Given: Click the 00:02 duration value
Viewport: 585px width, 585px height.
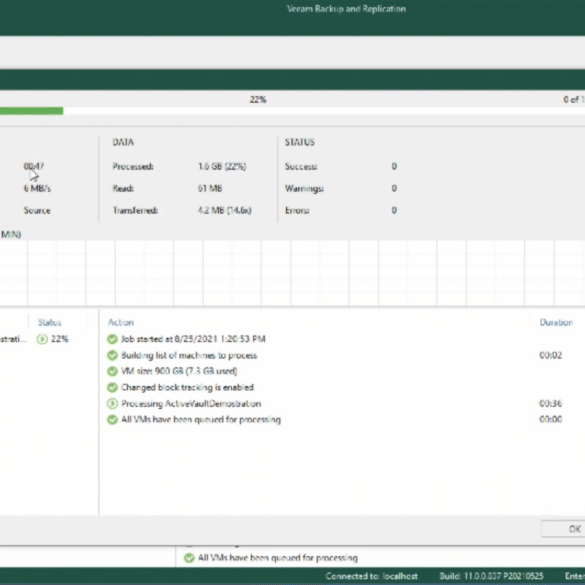Looking at the screenshot, I should pyautogui.click(x=550, y=355).
